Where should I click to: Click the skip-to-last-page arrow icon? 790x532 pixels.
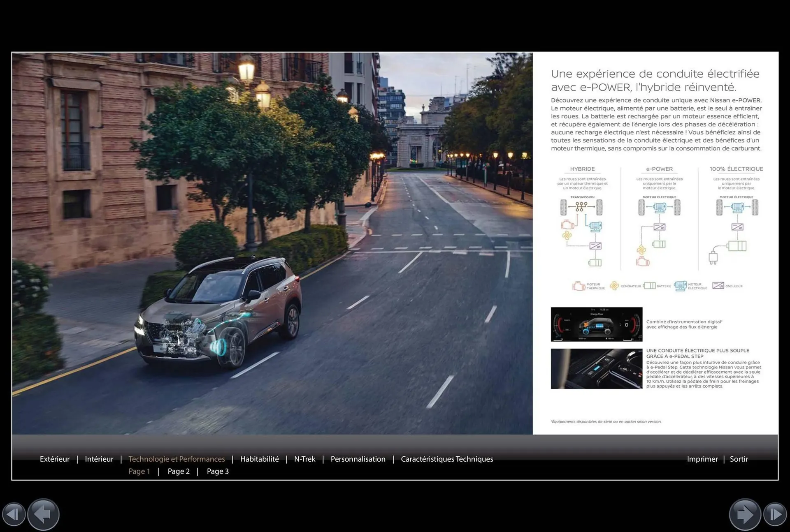coord(776,514)
